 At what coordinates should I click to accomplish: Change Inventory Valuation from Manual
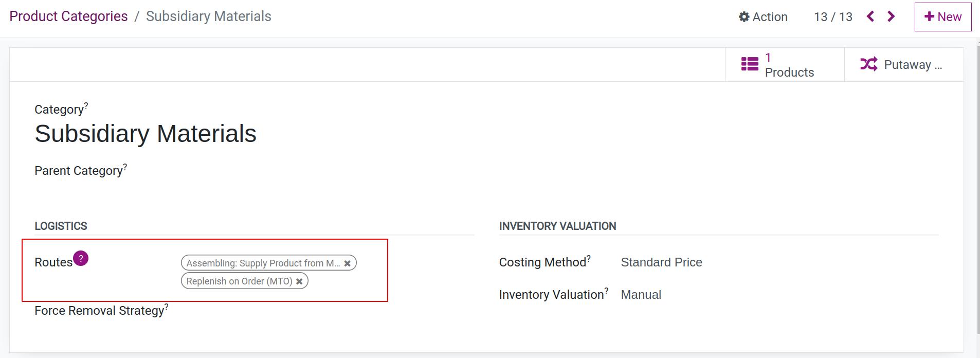pos(641,295)
